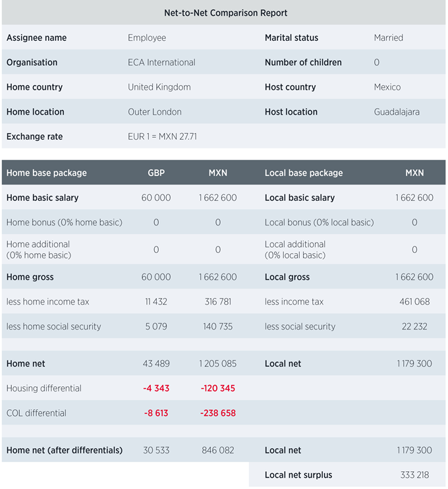Click the EUR 1 = MXN 27.71 exchange rate

pyautogui.click(x=162, y=136)
